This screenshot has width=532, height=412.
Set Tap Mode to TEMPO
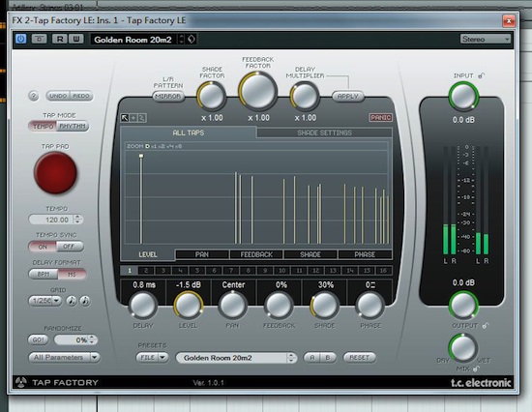(x=43, y=127)
